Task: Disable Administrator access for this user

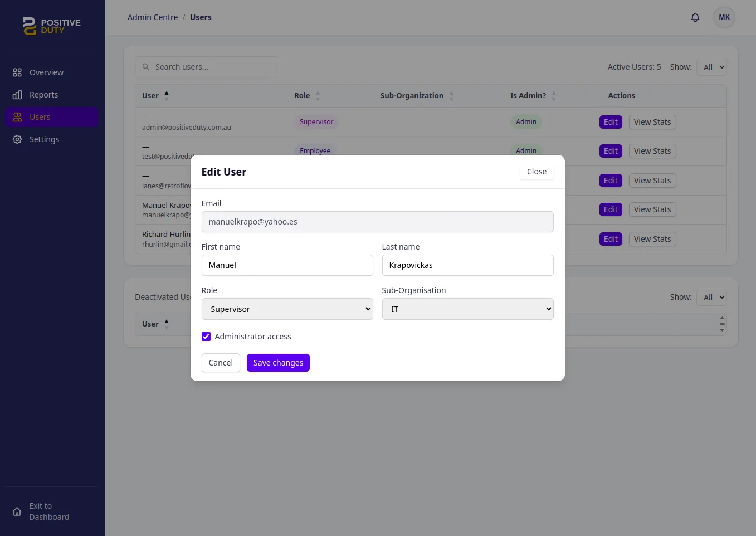Action: tap(206, 337)
